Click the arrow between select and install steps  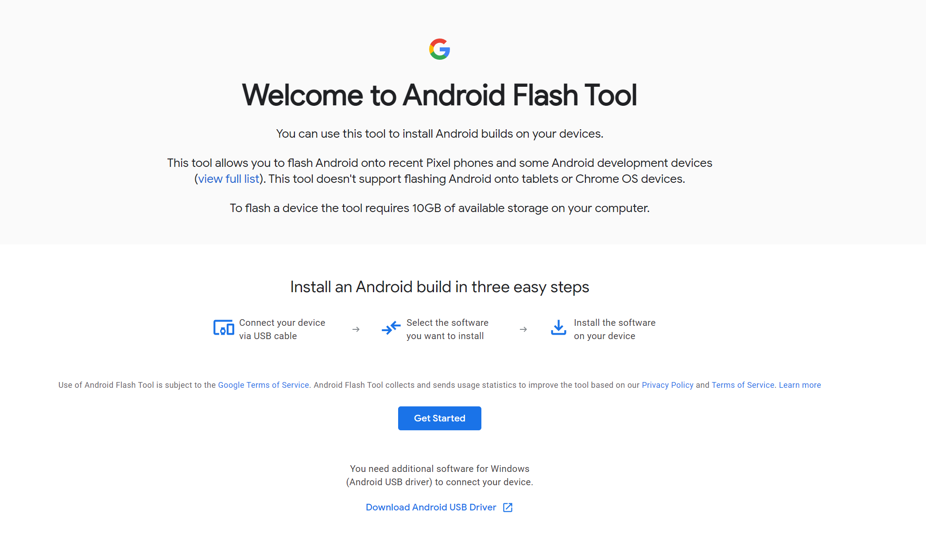pyautogui.click(x=523, y=329)
